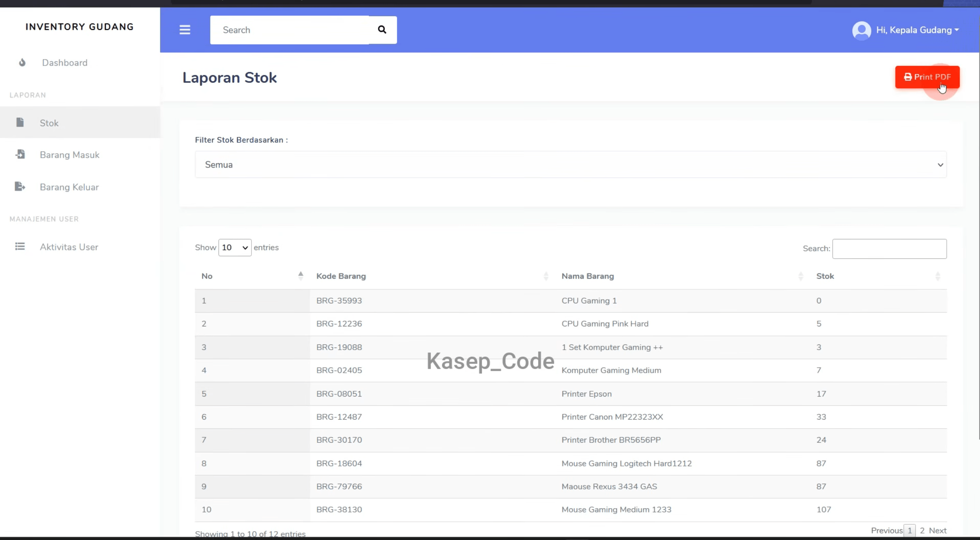Viewport: 980px width, 540px height.
Task: Click Mouse Gaming Medium 1233 name
Action: click(616, 509)
